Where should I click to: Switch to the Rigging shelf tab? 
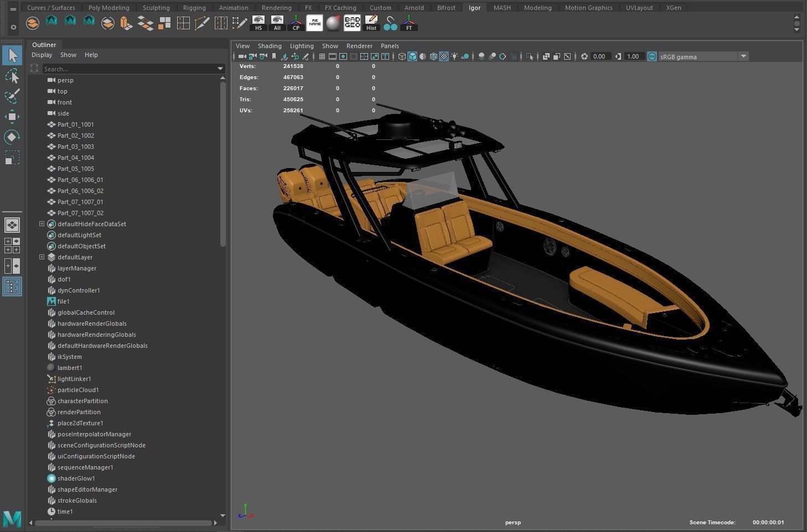(x=194, y=8)
